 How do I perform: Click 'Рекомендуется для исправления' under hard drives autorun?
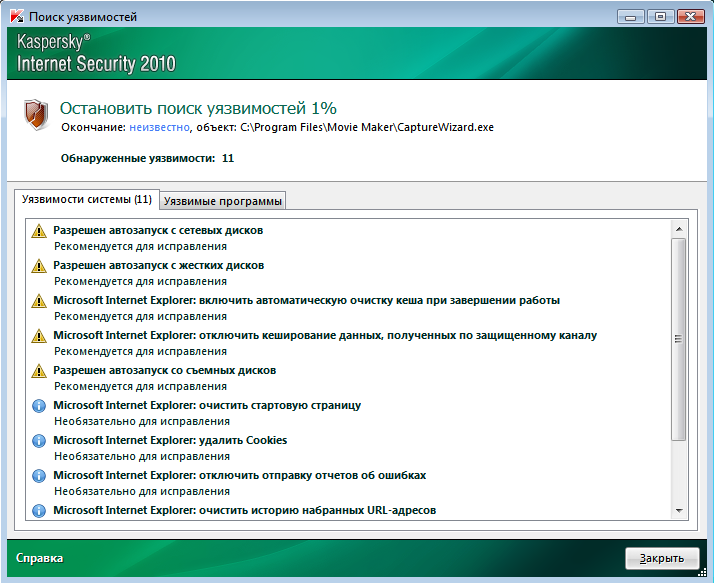[x=140, y=281]
